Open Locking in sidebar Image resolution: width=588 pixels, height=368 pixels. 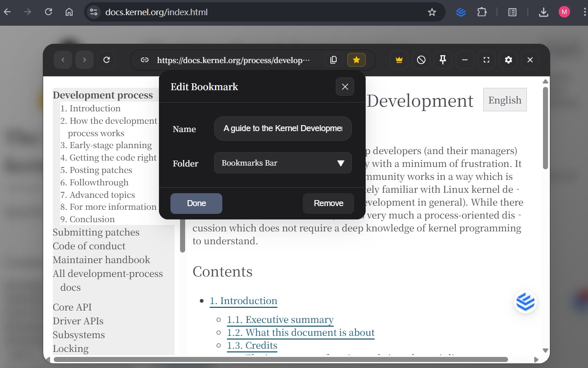point(71,349)
